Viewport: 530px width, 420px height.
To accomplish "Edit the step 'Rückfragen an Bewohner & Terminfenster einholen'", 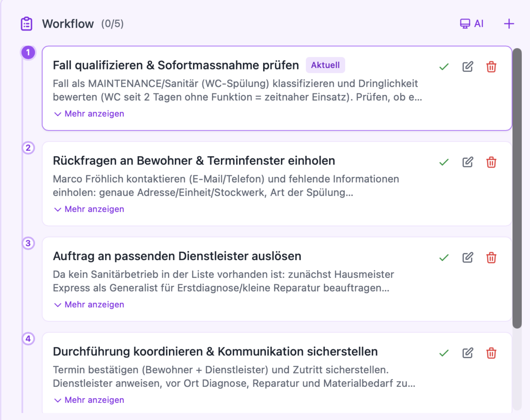I will 468,162.
